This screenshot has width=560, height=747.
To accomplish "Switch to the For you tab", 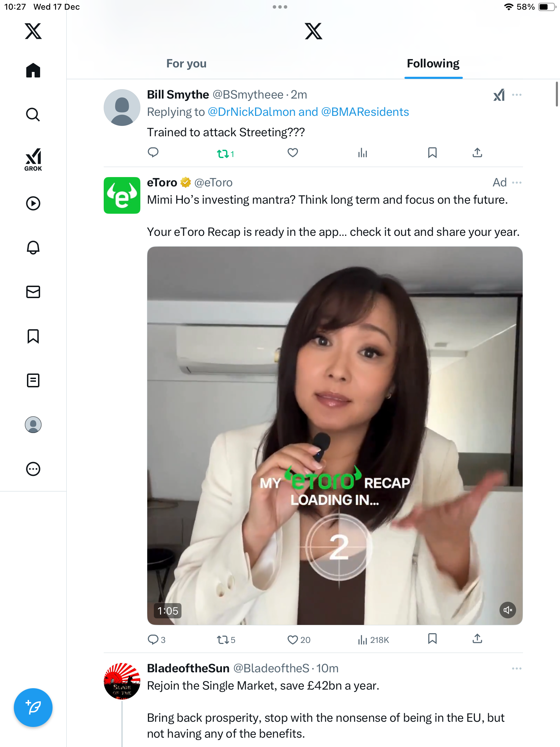I will (x=186, y=64).
